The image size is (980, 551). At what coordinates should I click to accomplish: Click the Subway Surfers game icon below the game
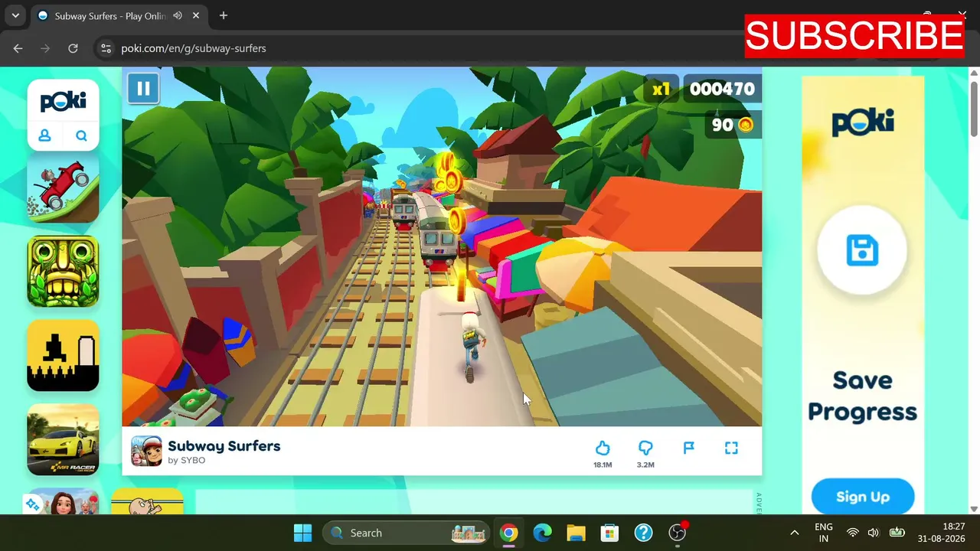(x=146, y=451)
